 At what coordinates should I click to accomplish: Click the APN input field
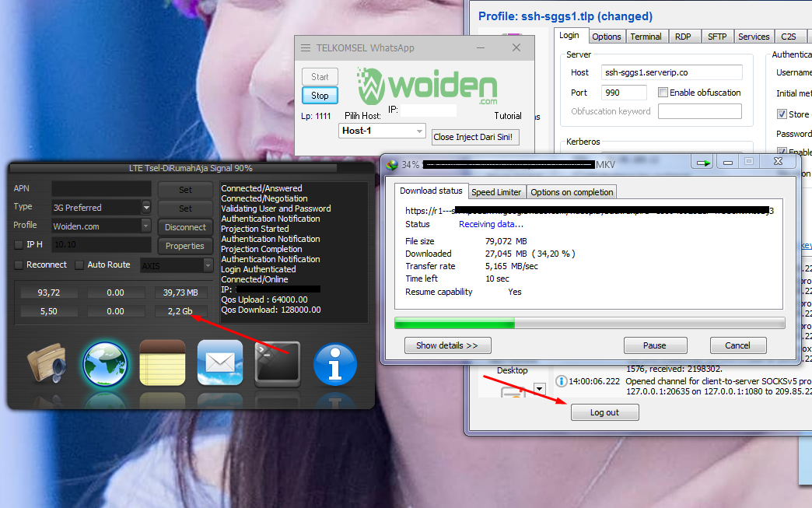[101, 188]
